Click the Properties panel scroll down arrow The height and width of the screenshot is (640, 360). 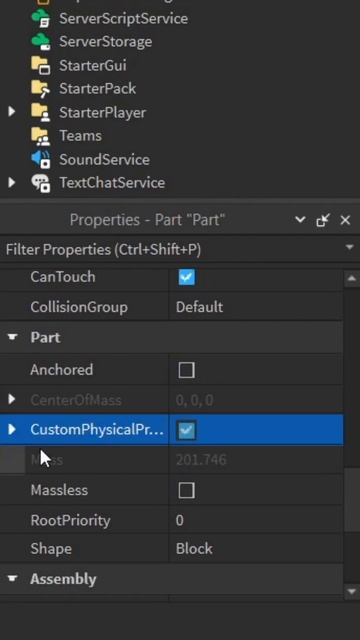pyautogui.click(x=351, y=591)
